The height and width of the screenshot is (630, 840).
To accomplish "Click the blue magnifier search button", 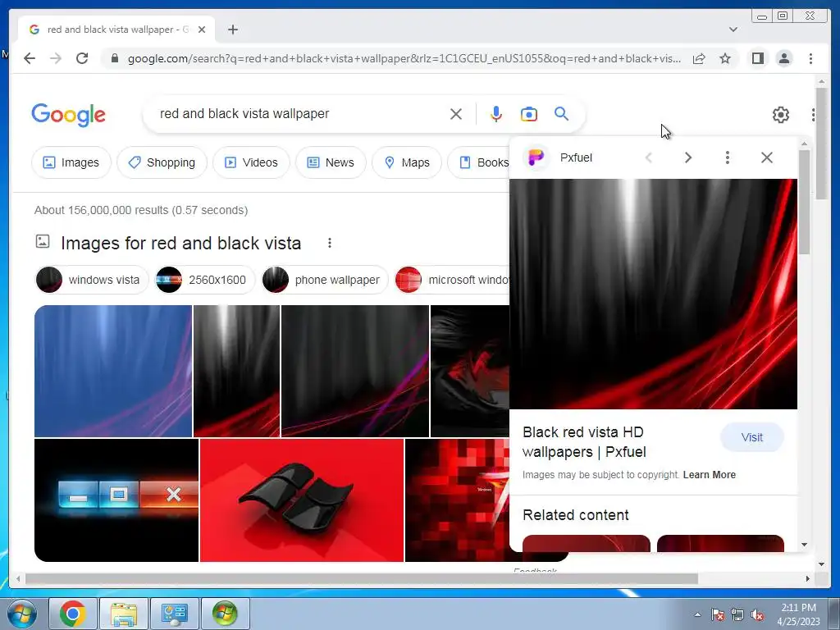I will tap(561, 113).
